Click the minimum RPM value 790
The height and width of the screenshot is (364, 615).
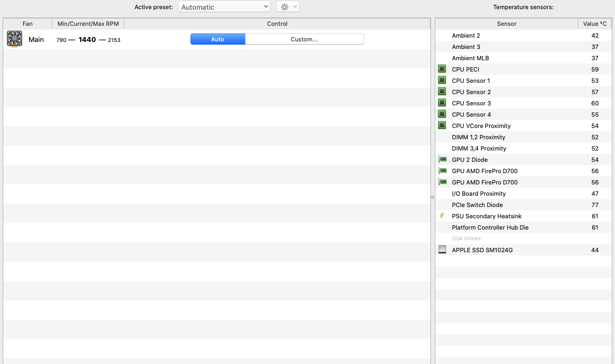[61, 40]
